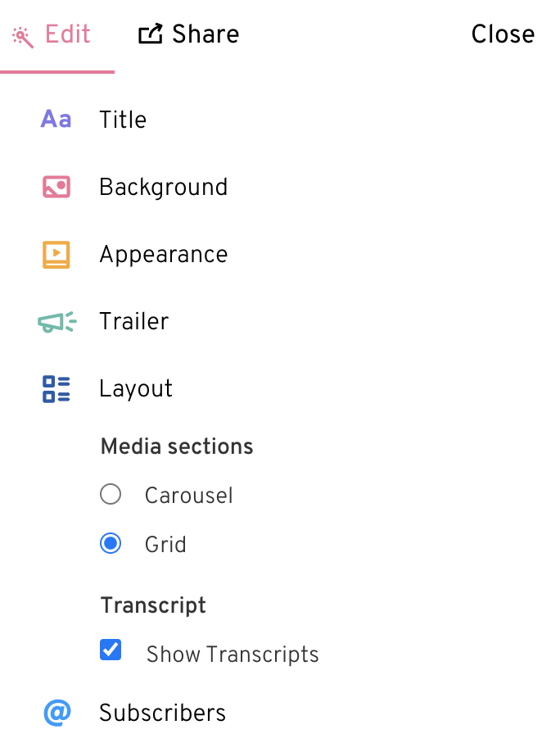Image resolution: width=560 pixels, height=752 pixels.
Task: Click the blue @ Subscribers icon
Action: point(57,713)
